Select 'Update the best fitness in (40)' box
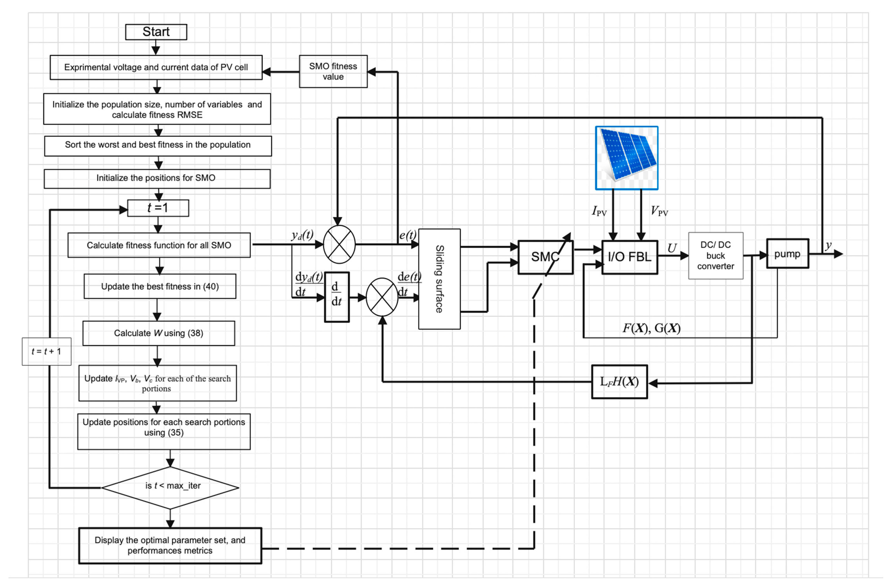 (160, 286)
